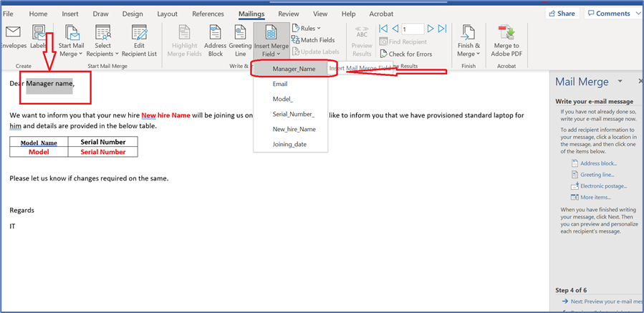Click the Electronic postage link
644x313 pixels.
click(x=603, y=186)
